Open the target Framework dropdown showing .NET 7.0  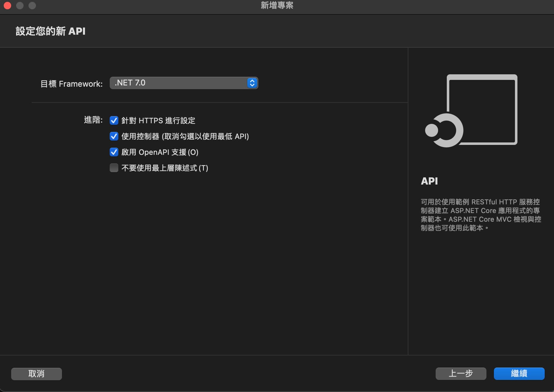(x=184, y=83)
